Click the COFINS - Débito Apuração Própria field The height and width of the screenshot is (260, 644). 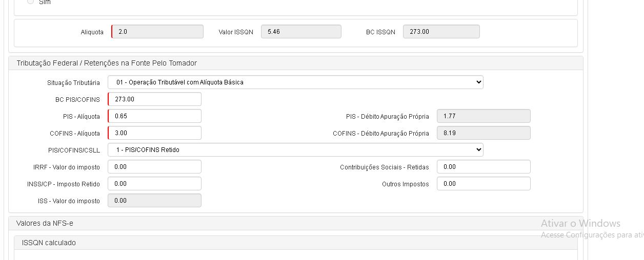click(x=484, y=133)
